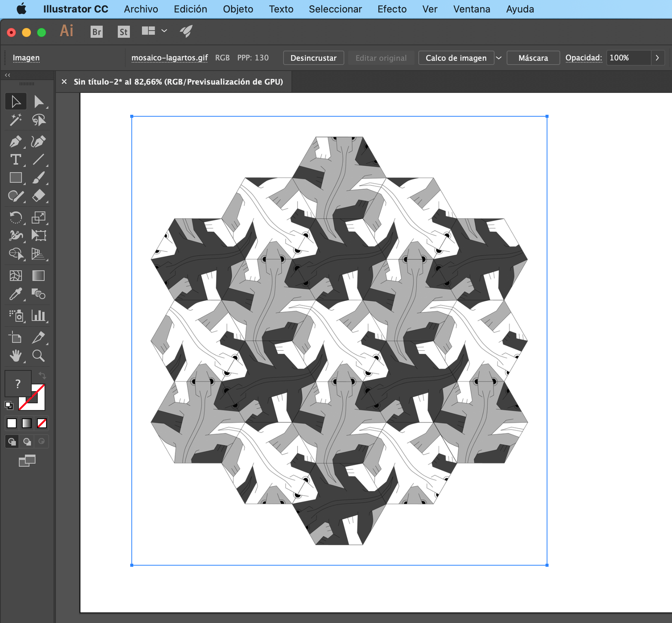
Task: Open the Edición menu
Action: tap(191, 9)
